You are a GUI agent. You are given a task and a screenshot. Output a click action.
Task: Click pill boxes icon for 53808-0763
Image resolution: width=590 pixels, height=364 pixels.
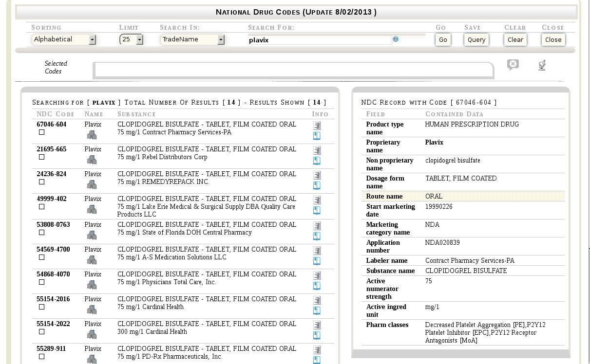pyautogui.click(x=92, y=235)
